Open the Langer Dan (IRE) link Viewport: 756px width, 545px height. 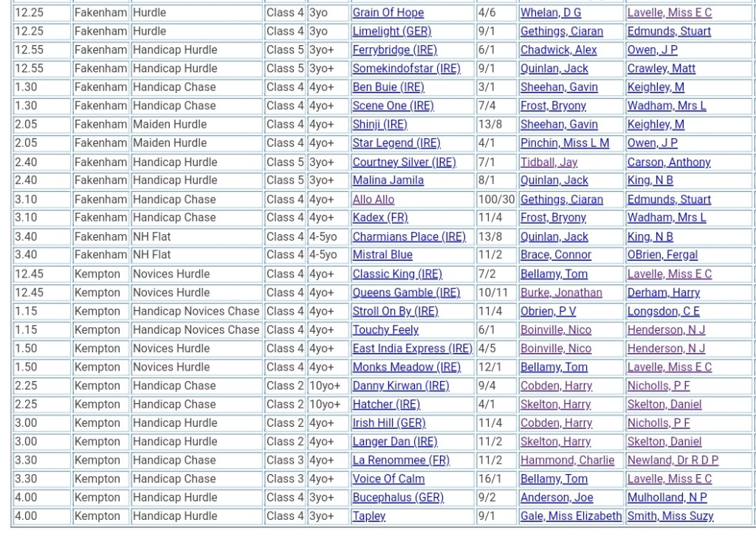coord(394,442)
